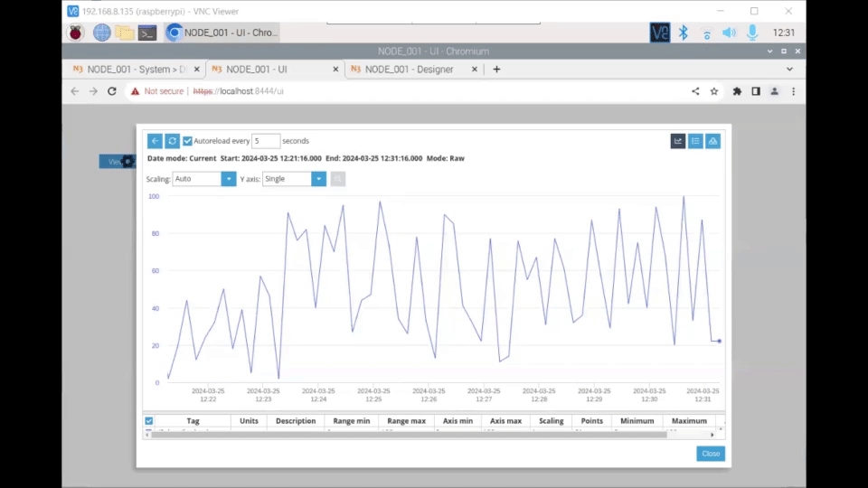Expand the Chromium tab search chevron
The height and width of the screenshot is (488, 868).
(x=789, y=69)
